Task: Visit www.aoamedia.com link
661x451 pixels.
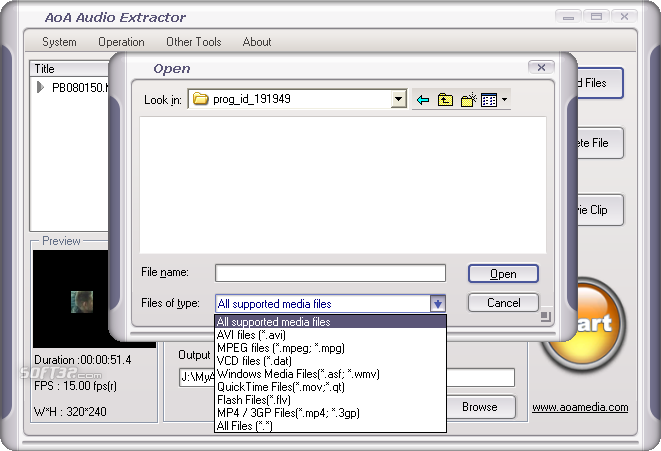Action: (x=580, y=407)
